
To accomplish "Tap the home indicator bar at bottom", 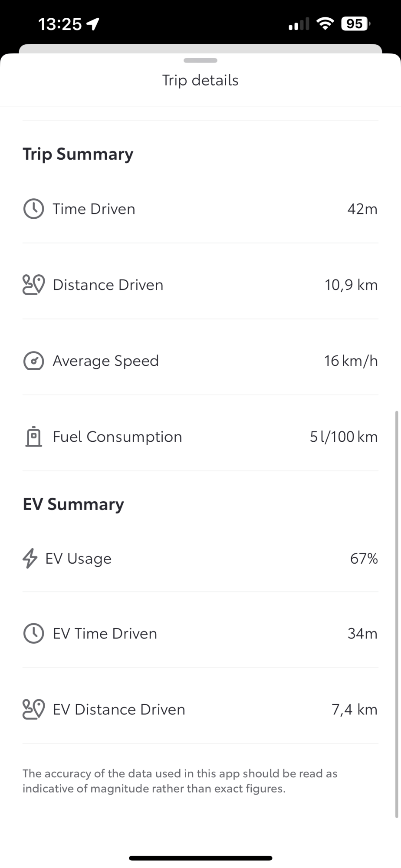I will click(200, 858).
